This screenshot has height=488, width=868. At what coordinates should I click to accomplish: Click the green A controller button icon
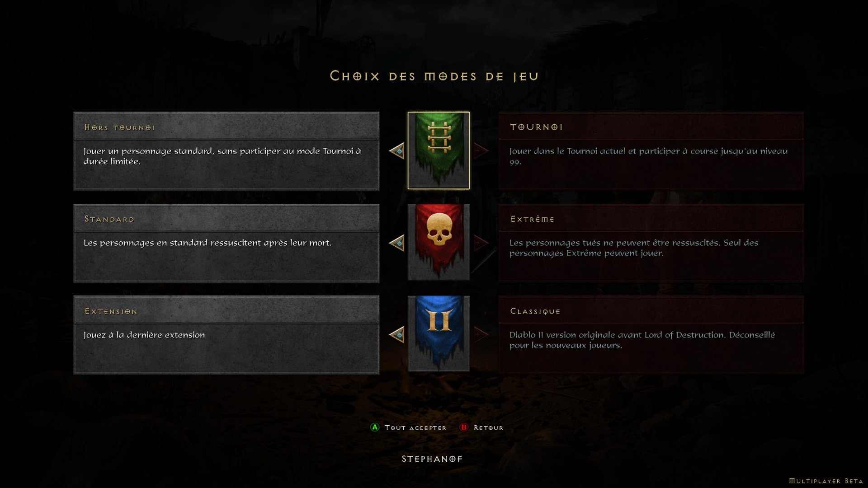(x=375, y=427)
